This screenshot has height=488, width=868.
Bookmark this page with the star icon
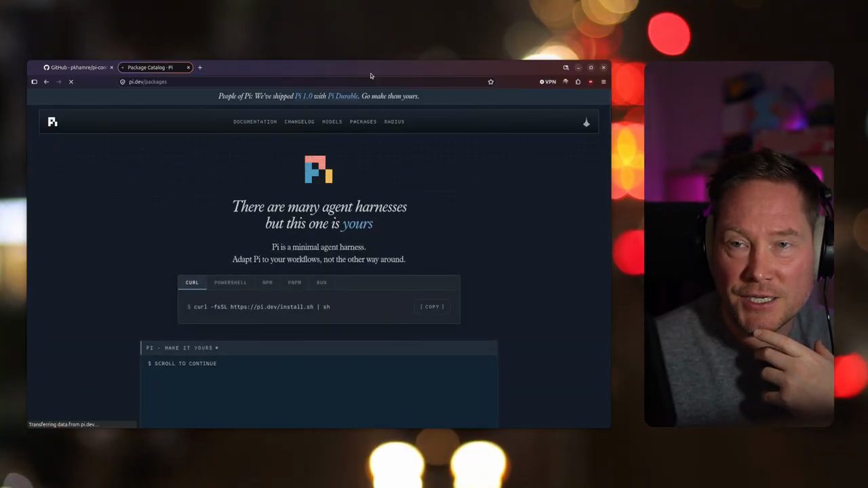point(491,82)
